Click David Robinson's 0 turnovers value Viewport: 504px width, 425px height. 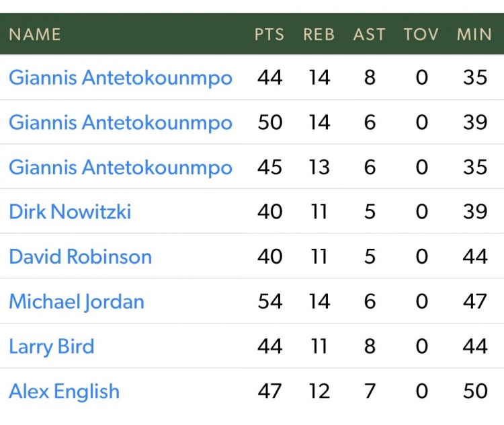(x=421, y=257)
